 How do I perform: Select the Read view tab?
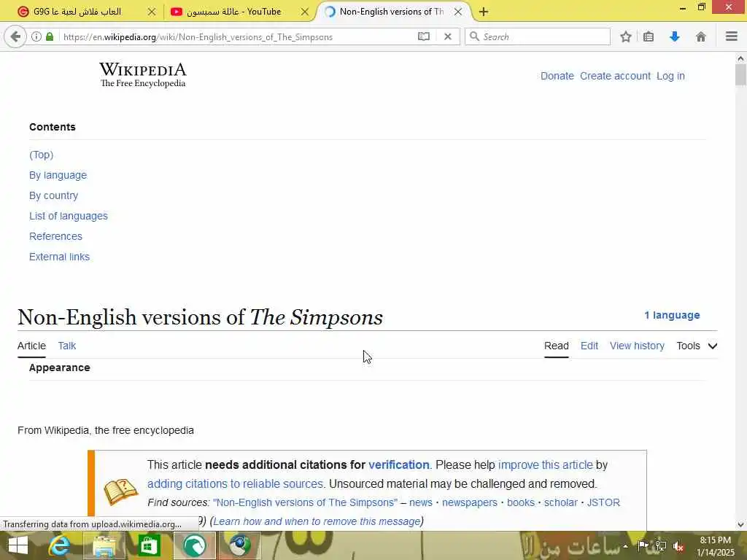click(557, 346)
